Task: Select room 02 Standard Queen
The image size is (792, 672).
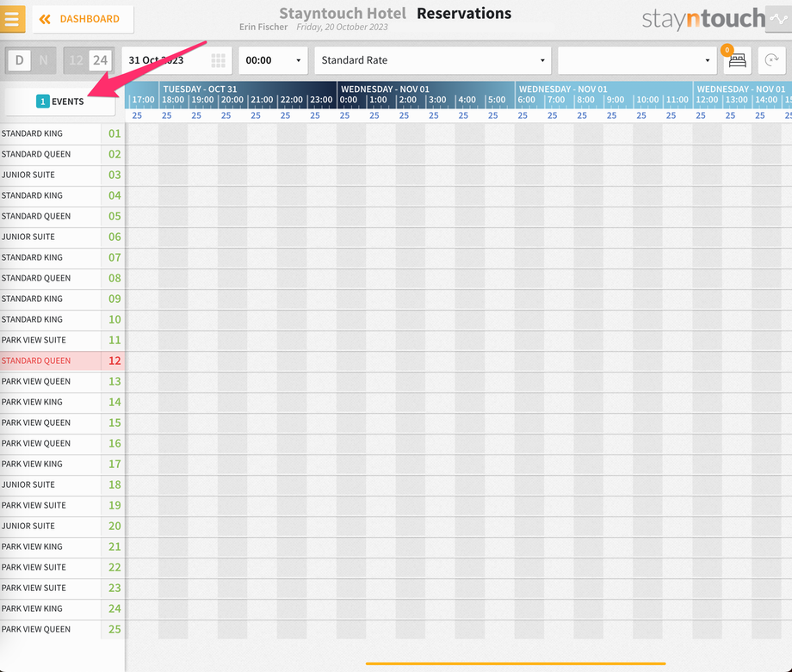Action: (x=62, y=155)
